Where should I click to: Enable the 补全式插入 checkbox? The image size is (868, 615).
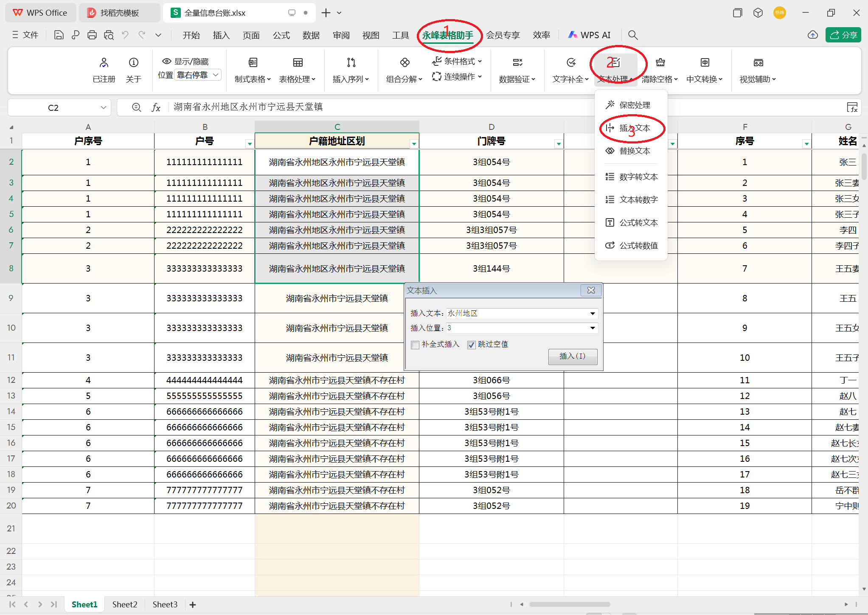(415, 345)
